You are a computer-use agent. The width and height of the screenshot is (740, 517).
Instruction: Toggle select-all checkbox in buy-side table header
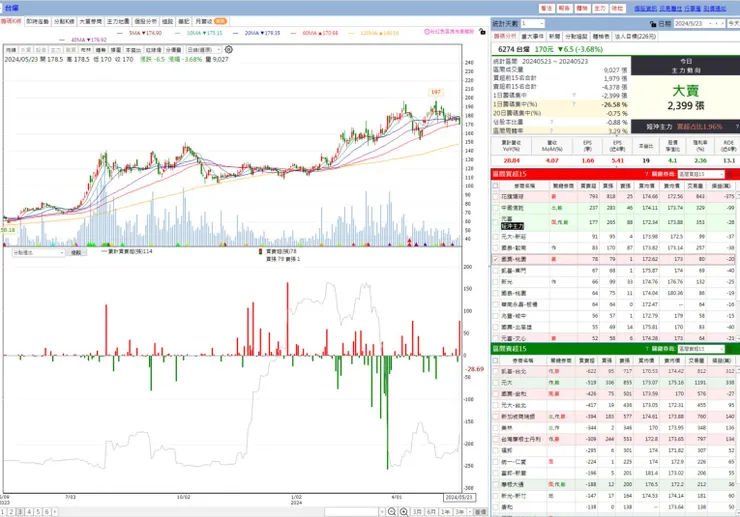coord(495,186)
